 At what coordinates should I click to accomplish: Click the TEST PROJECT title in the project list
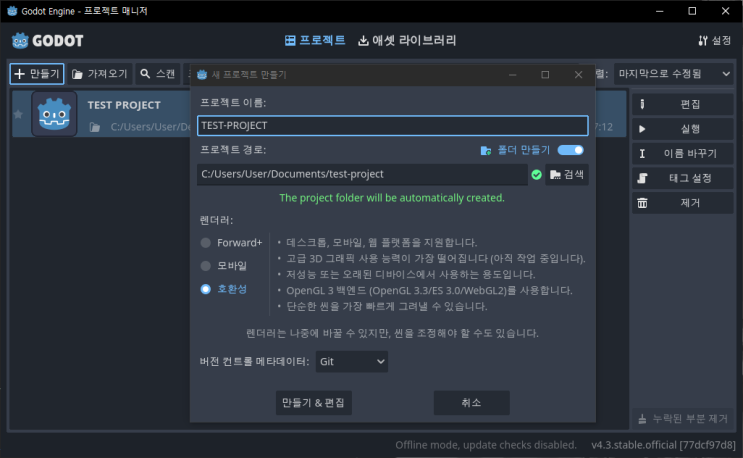click(x=124, y=105)
